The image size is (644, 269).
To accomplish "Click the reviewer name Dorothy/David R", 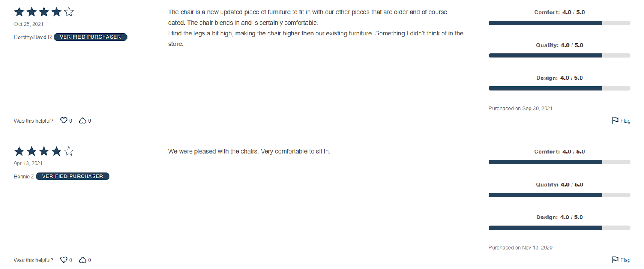I will point(33,37).
